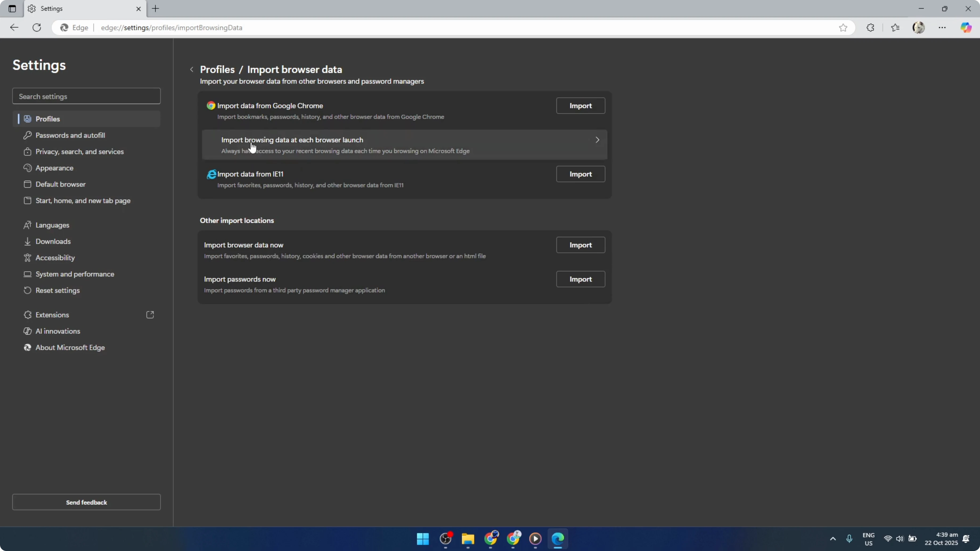Open Default browser settings
The height and width of the screenshot is (551, 980).
coord(86,184)
